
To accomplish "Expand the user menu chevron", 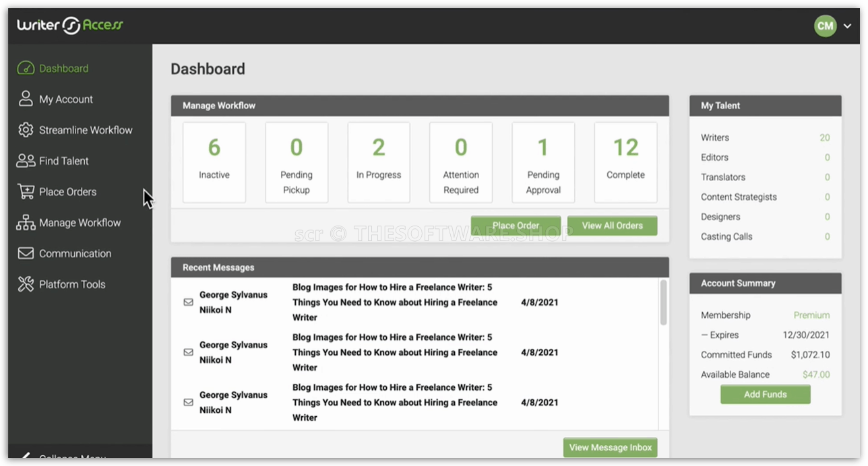I will [x=847, y=26].
